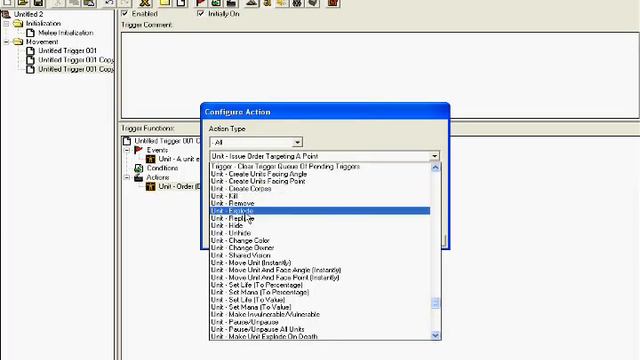
Task: Click inside the Trigger Comment text box
Action: pos(380,75)
